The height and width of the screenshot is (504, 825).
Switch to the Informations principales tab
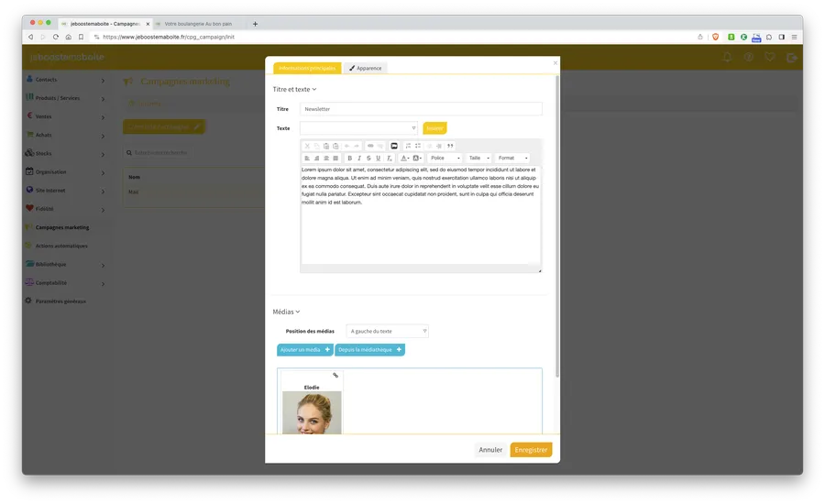(x=307, y=68)
